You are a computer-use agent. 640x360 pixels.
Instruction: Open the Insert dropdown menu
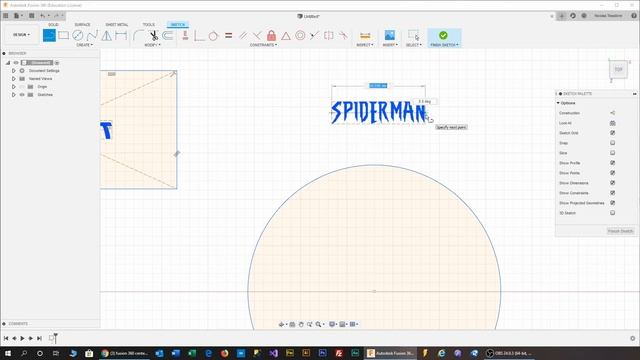390,45
